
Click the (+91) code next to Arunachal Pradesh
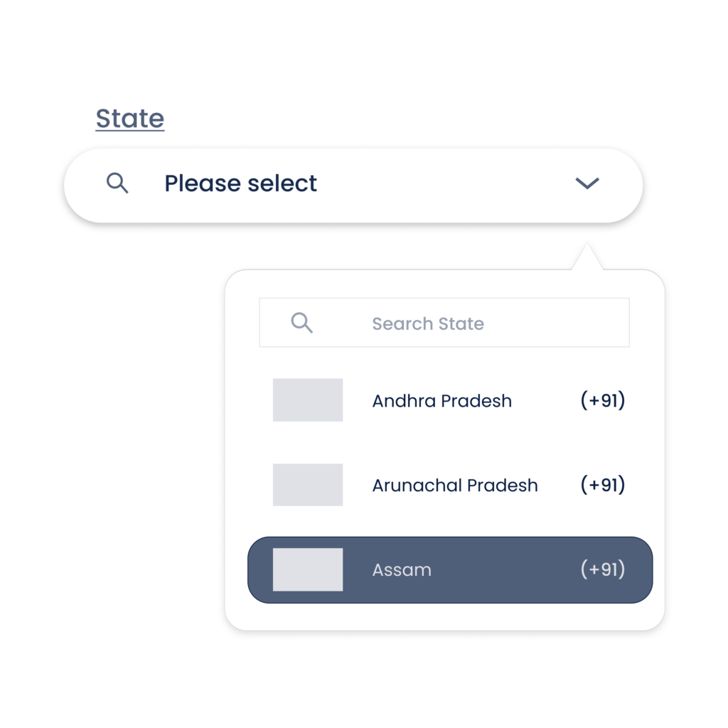point(603,485)
